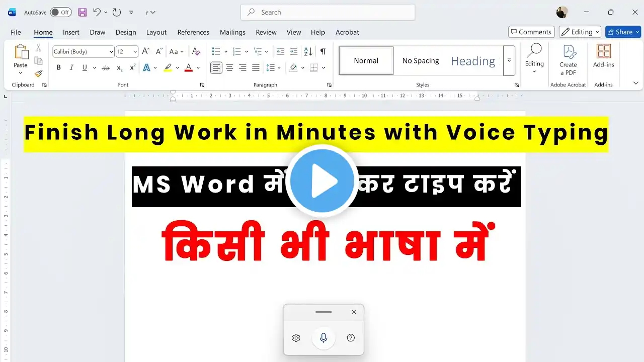
Task: Switch to the Layout tab
Action: pos(156,32)
